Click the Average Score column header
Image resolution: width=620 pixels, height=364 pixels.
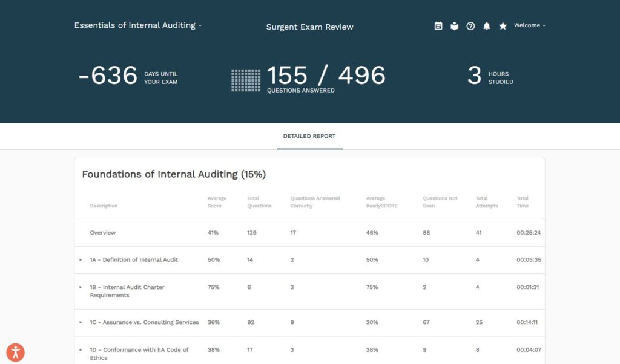tap(217, 202)
